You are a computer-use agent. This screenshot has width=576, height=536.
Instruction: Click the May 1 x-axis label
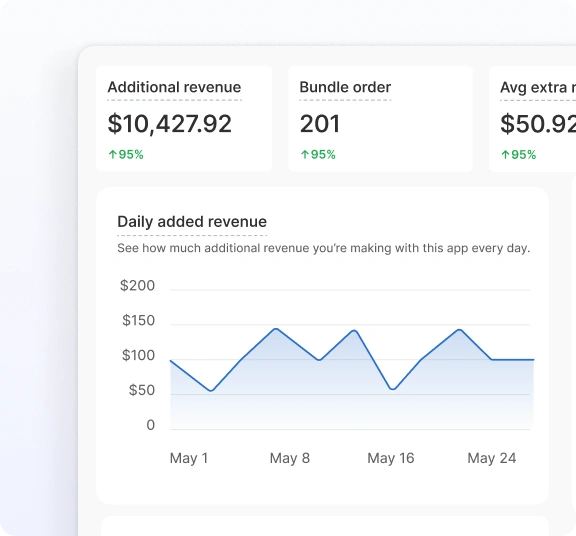(x=189, y=458)
